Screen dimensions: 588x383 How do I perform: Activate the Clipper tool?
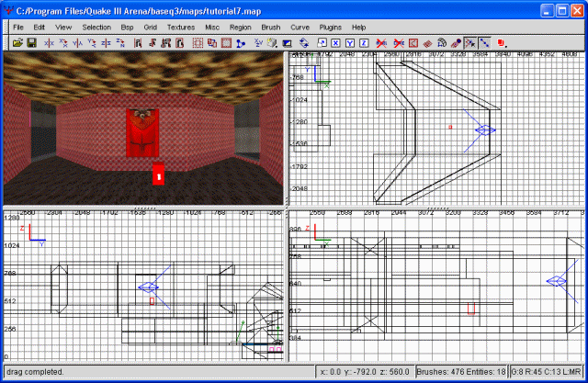point(241,43)
